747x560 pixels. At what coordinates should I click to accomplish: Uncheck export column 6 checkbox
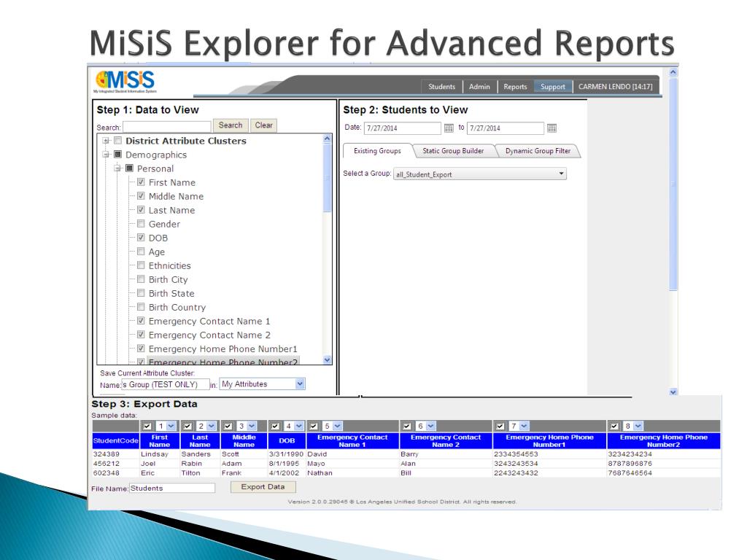click(407, 426)
